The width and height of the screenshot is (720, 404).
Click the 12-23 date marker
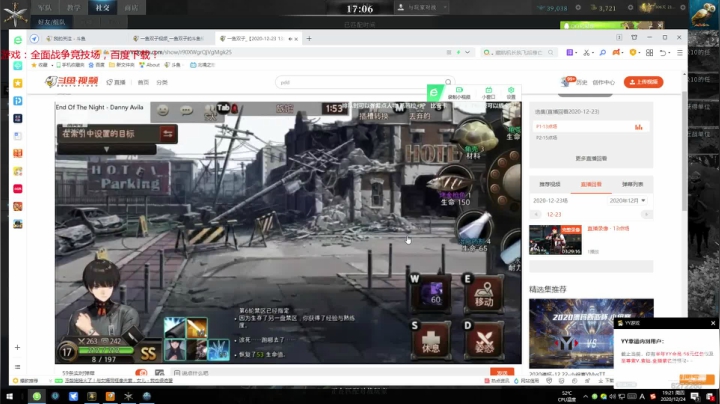coord(554,214)
